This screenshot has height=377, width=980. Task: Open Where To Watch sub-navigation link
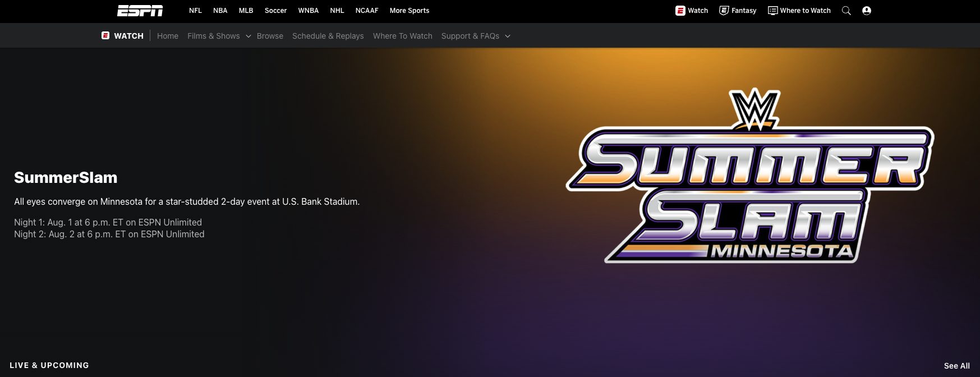(403, 36)
